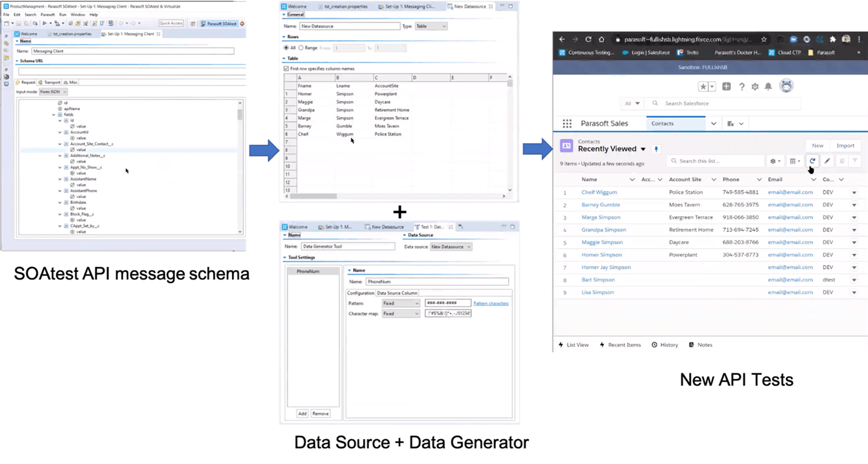Click the Search this list field
Screen dimensions: 868x464
coord(715,161)
